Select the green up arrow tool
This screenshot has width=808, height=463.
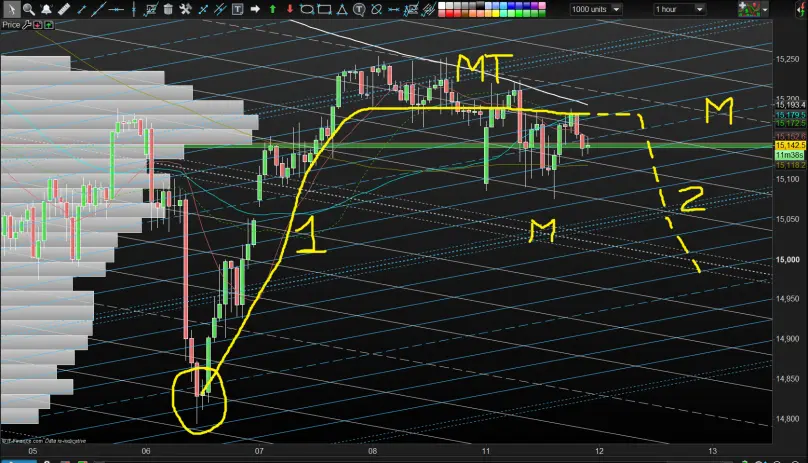[273, 9]
